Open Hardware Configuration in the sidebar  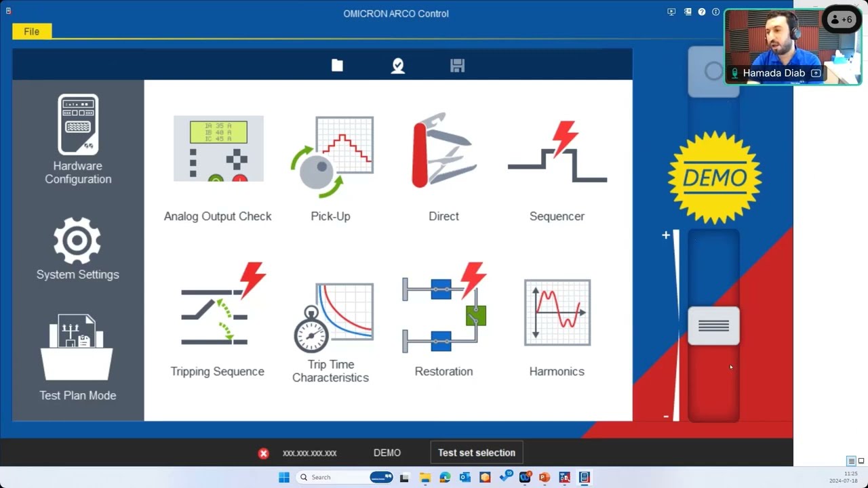tap(78, 140)
